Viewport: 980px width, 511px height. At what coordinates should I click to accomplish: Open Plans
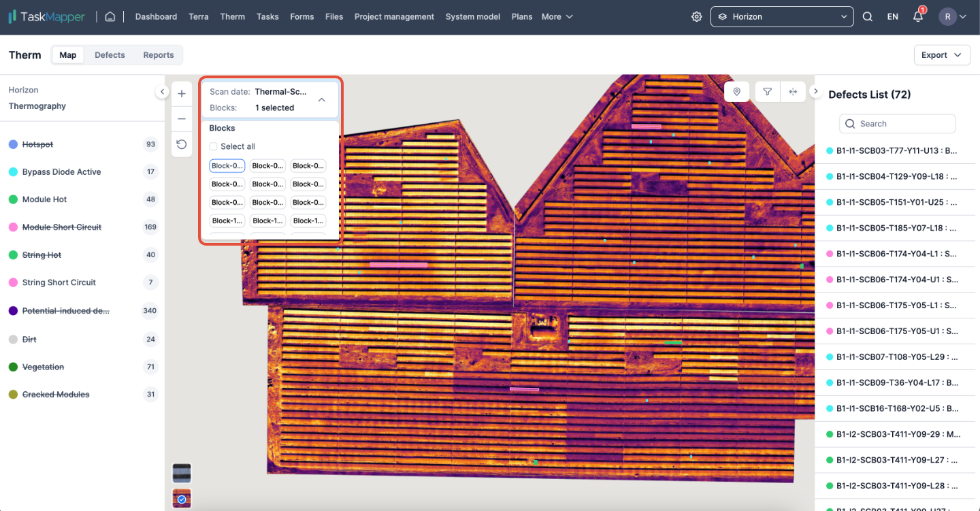point(522,17)
